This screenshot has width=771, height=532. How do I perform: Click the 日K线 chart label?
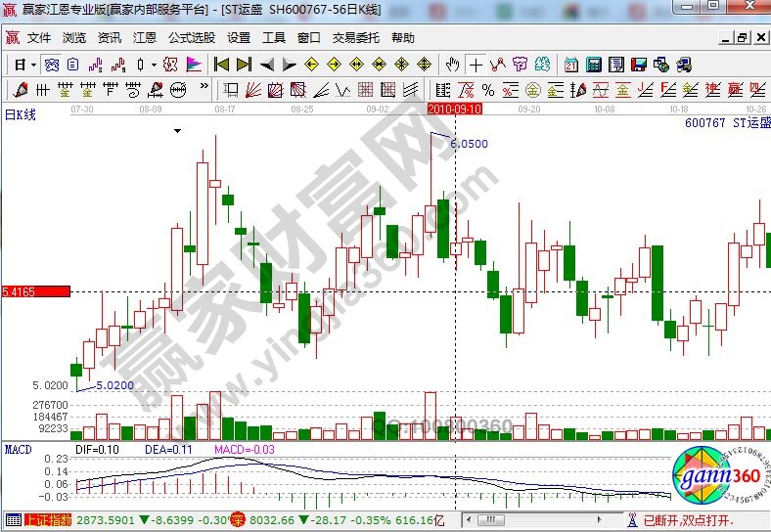point(20,114)
